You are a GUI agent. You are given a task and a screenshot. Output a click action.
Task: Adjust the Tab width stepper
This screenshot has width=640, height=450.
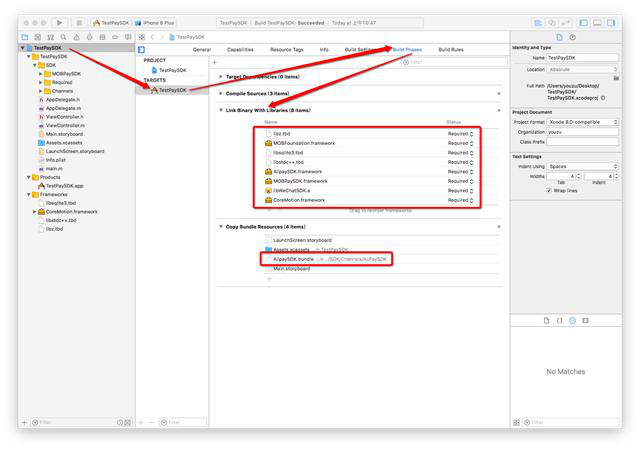(578, 176)
